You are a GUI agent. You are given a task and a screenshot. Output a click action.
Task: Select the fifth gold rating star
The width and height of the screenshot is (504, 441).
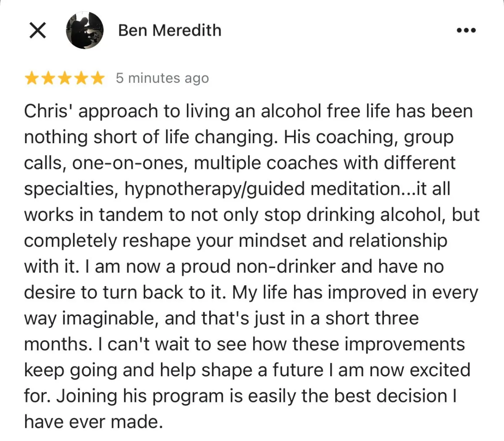point(97,78)
